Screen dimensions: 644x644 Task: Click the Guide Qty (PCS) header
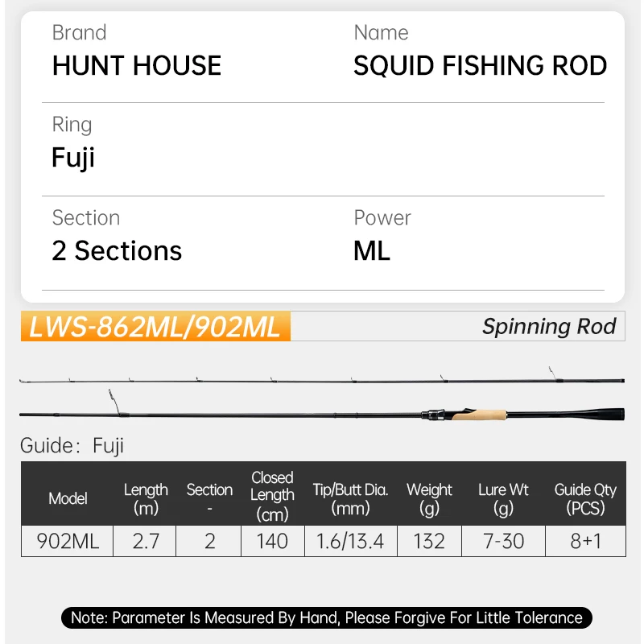tap(585, 498)
